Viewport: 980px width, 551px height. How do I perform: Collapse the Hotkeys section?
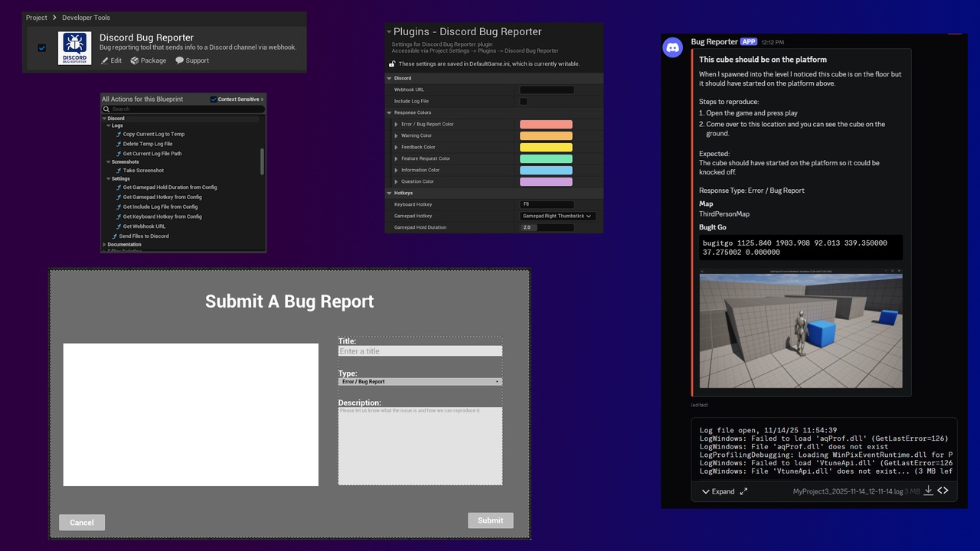coord(389,193)
